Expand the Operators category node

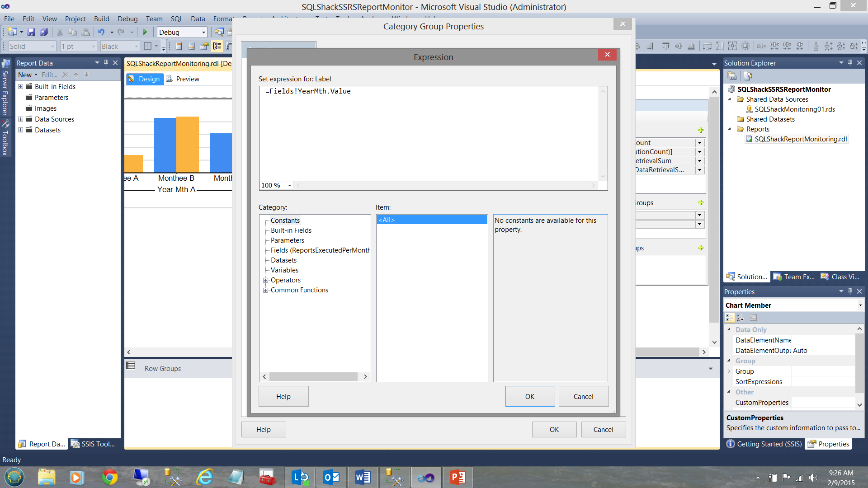(266, 280)
